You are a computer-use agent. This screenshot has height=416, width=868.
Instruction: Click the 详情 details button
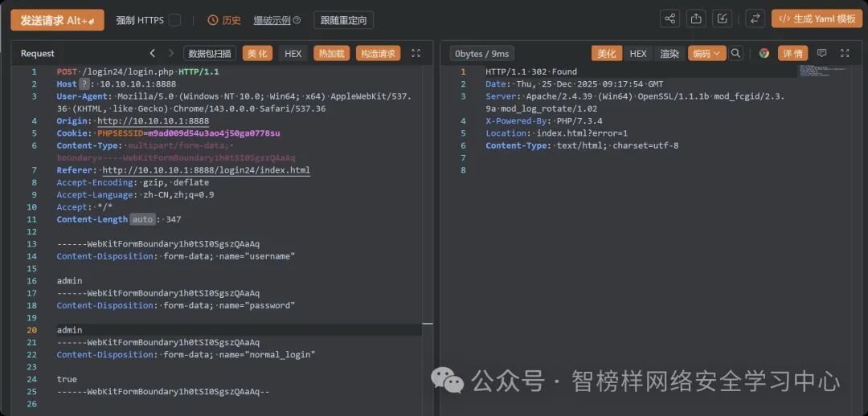pos(792,53)
